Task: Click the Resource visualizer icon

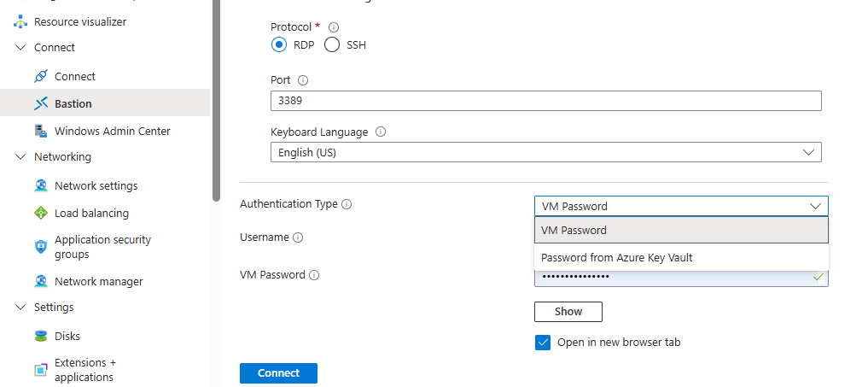Action: coord(20,21)
